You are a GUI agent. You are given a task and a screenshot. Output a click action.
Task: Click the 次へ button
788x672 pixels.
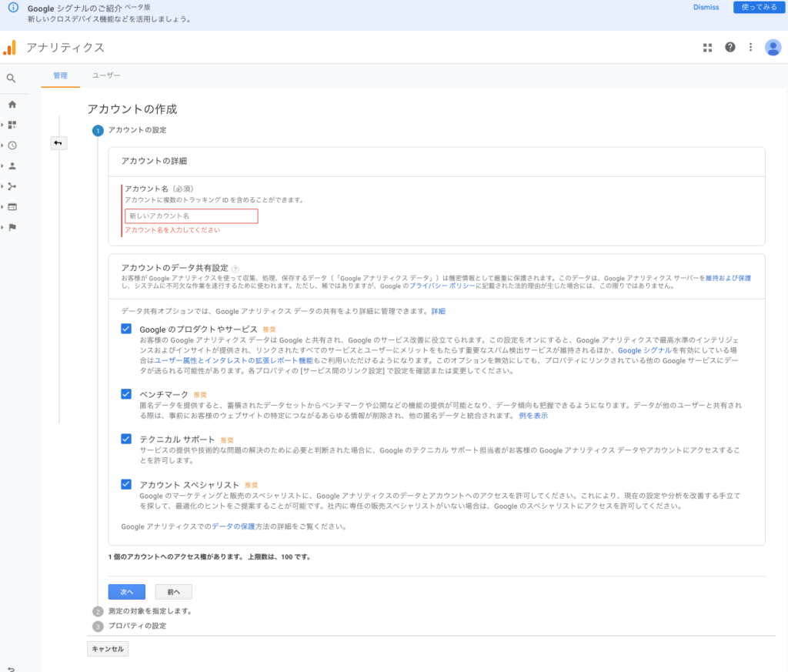point(127,592)
